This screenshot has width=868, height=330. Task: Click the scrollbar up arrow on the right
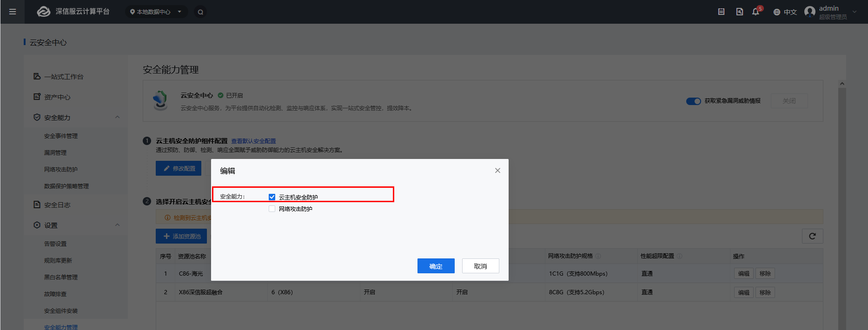pyautogui.click(x=842, y=84)
